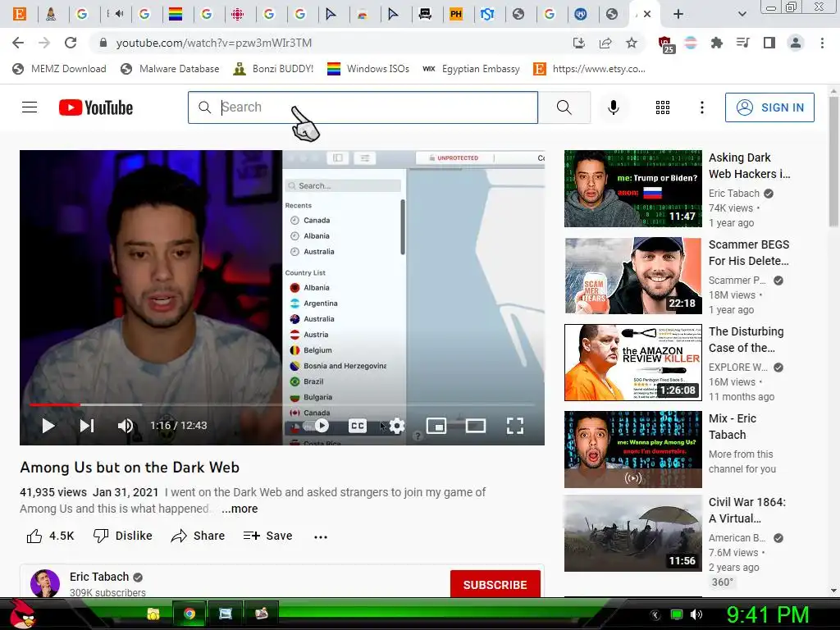Like the video (4.5K)
840x630 pixels.
pyautogui.click(x=50, y=536)
